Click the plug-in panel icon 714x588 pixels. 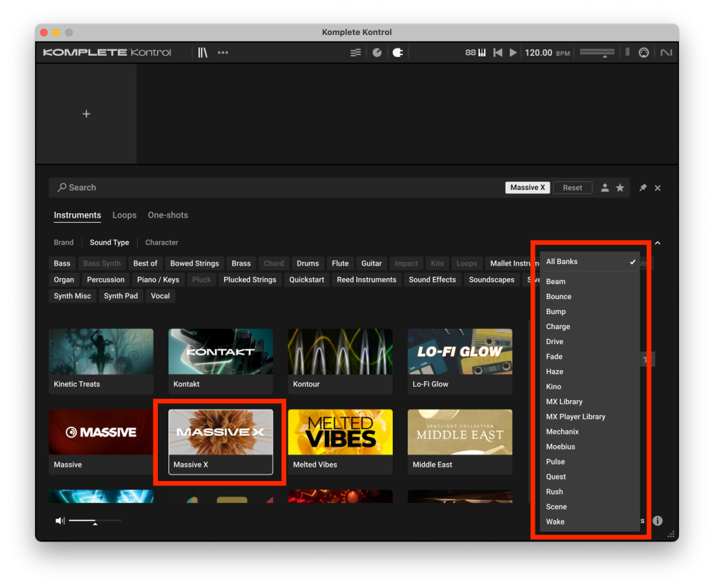coord(398,53)
